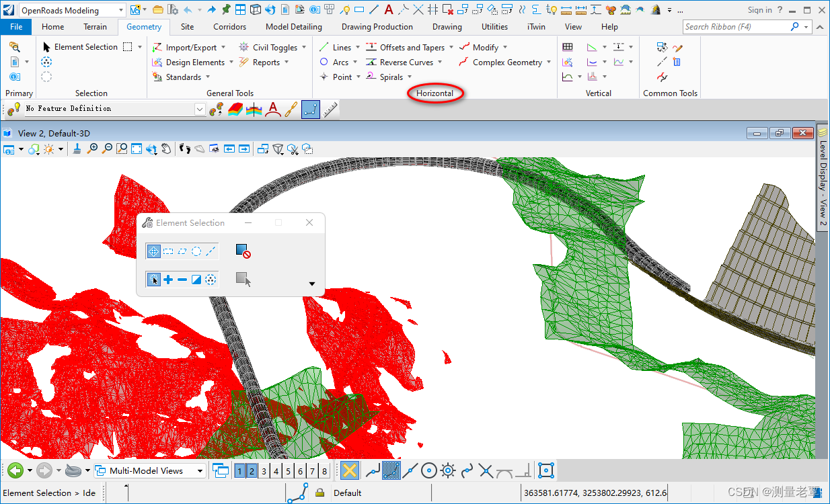Switch to the Utilities tab
This screenshot has height=504, width=830.
(x=495, y=27)
